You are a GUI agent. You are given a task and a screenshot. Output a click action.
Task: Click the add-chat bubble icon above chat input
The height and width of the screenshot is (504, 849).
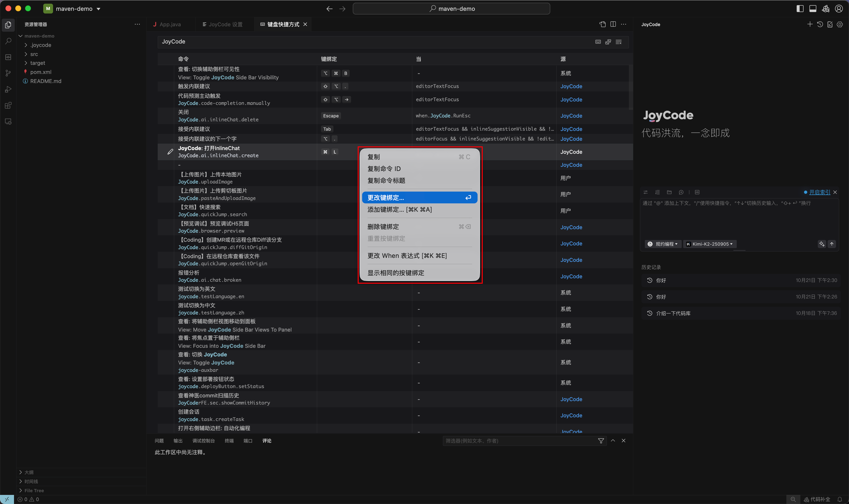[681, 192]
